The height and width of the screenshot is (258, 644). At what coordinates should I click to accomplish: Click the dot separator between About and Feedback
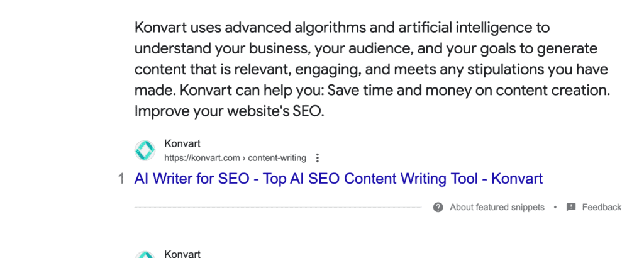pos(555,207)
